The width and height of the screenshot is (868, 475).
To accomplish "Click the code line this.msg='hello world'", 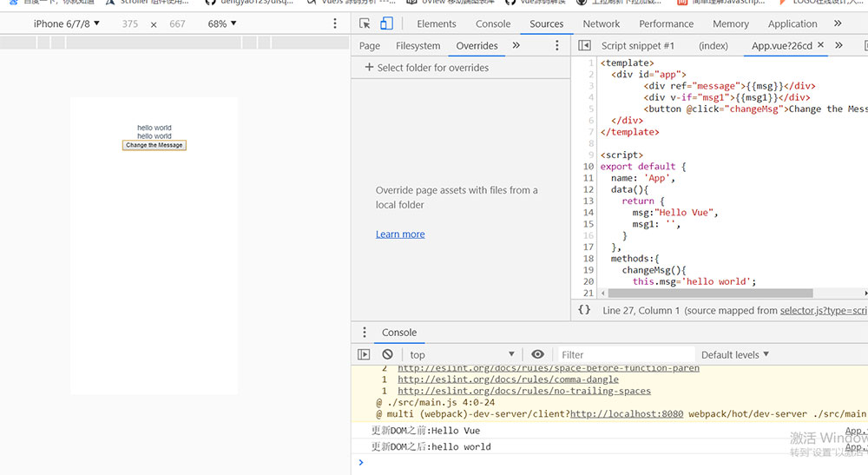I will pyautogui.click(x=694, y=281).
